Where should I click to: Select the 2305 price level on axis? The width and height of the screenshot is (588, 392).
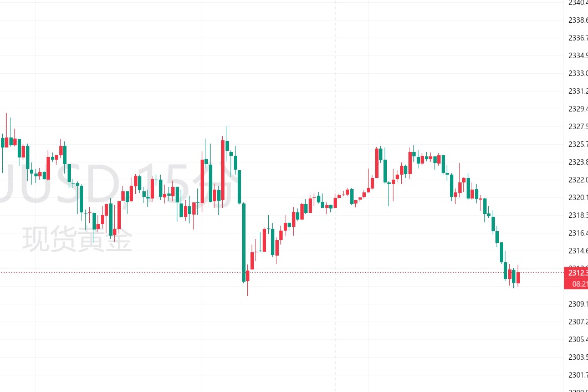(578, 339)
